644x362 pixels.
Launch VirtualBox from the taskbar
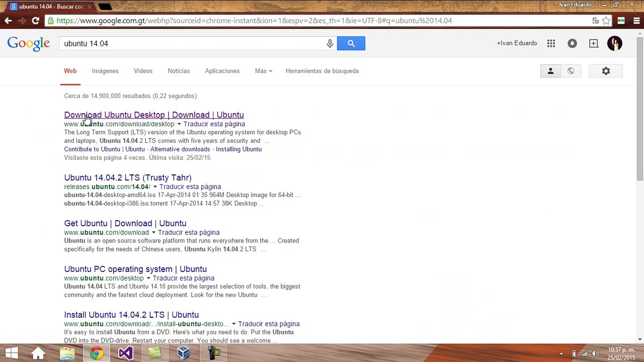[184, 353]
